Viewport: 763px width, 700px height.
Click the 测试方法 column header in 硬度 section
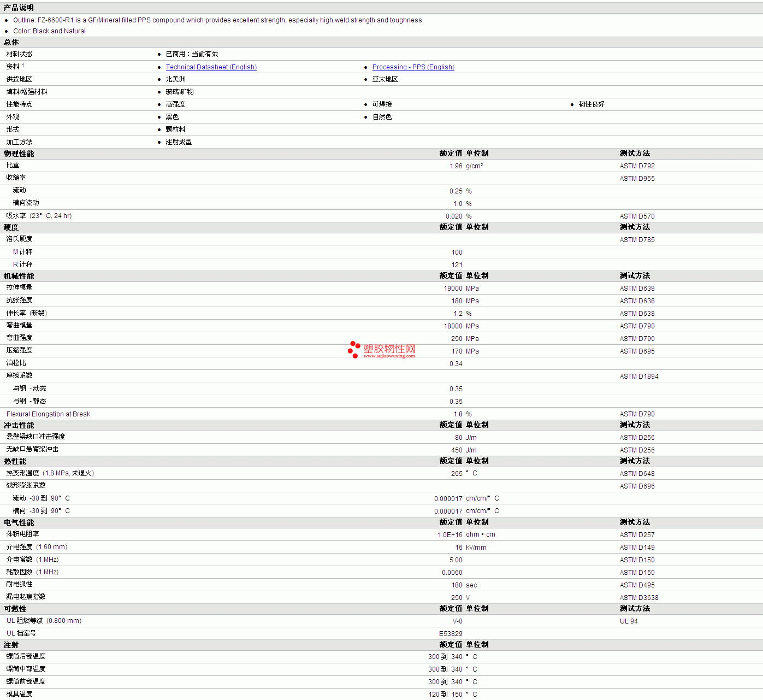635,227
